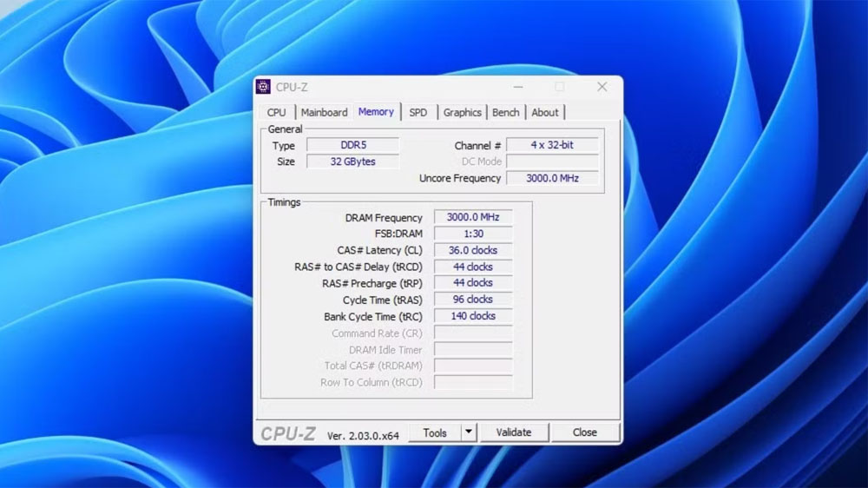This screenshot has width=868, height=488.
Task: Click the 'RAS# Precharge (tRP)' label
Action: point(372,284)
